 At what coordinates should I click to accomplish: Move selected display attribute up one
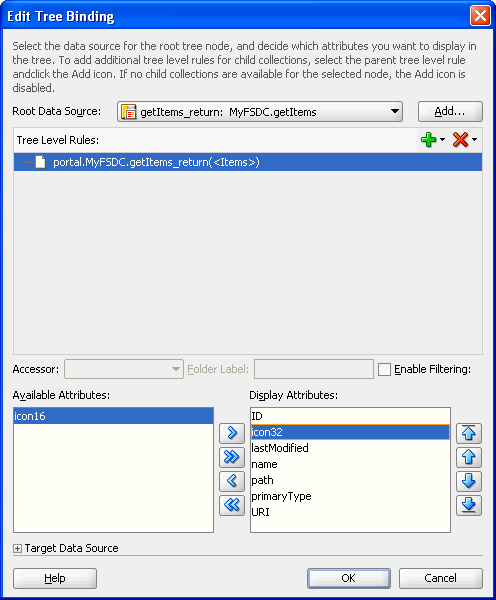469,457
